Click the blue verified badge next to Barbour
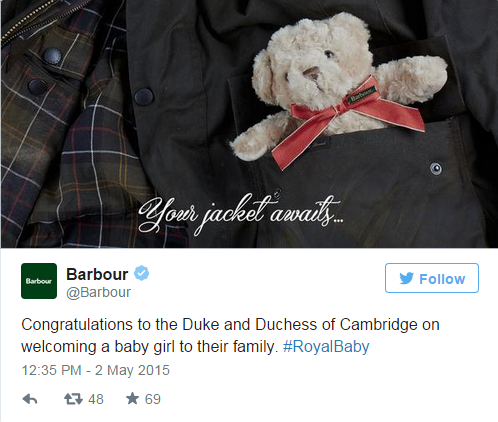This screenshot has height=422, width=498. [x=141, y=273]
